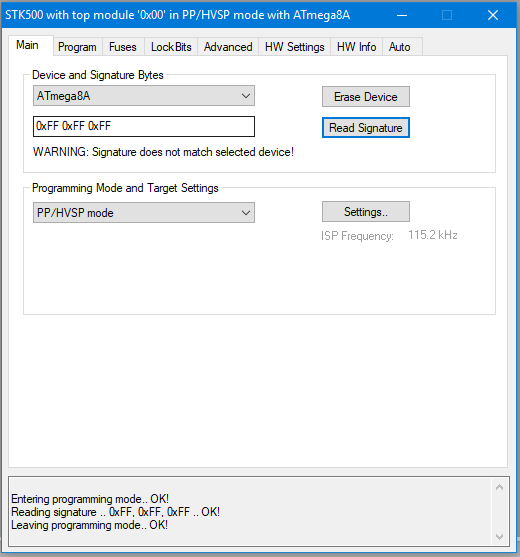Switch to the Auto tab
Image resolution: width=520 pixels, height=557 pixels.
[x=400, y=47]
